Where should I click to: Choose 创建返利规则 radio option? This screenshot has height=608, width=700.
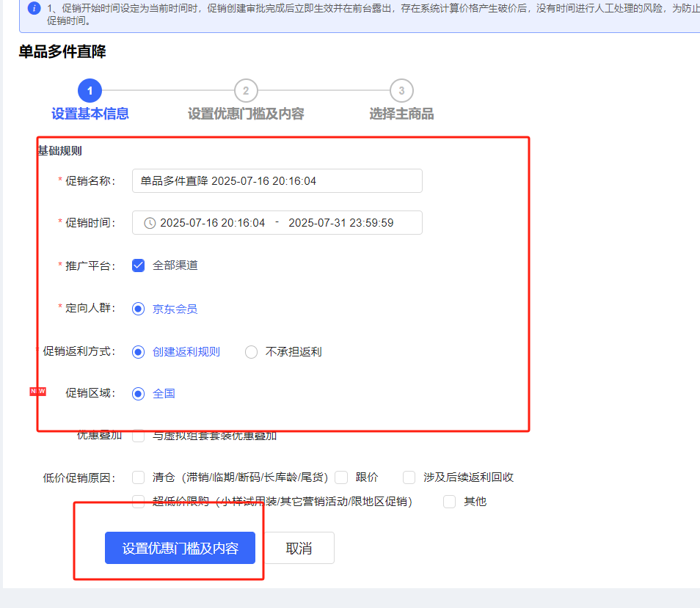138,352
